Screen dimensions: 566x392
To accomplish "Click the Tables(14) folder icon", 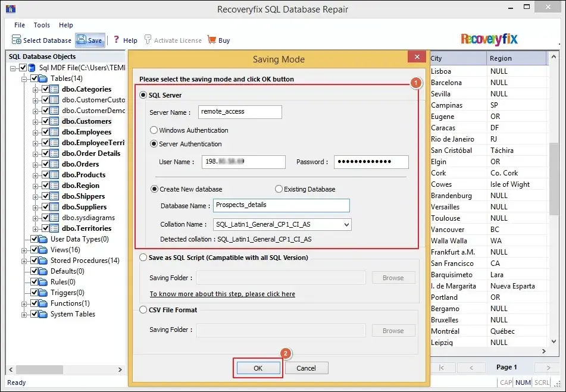I will coord(43,79).
